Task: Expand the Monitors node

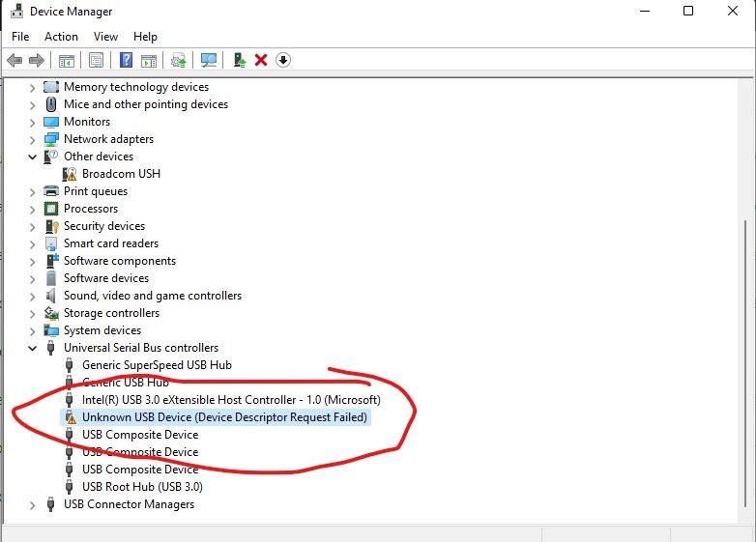Action: point(32,123)
